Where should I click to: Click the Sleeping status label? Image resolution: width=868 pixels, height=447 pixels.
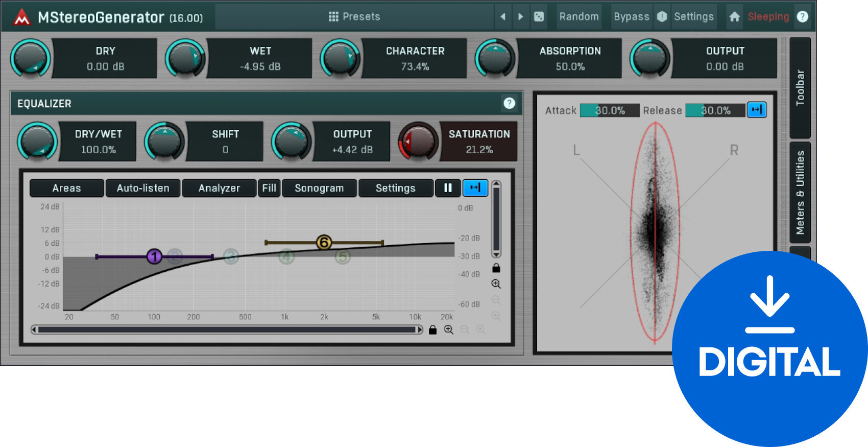coord(768,16)
